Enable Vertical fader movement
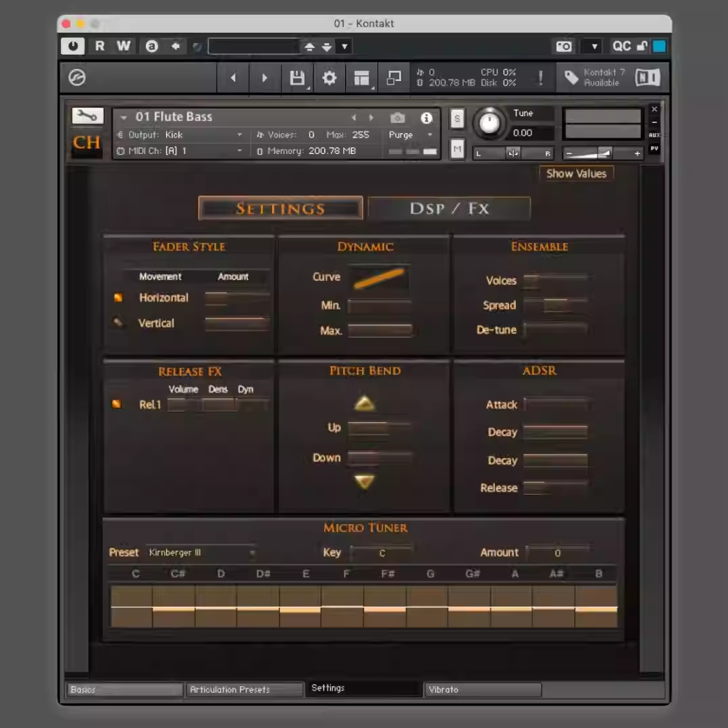Screen dimensions: 728x728 [118, 321]
